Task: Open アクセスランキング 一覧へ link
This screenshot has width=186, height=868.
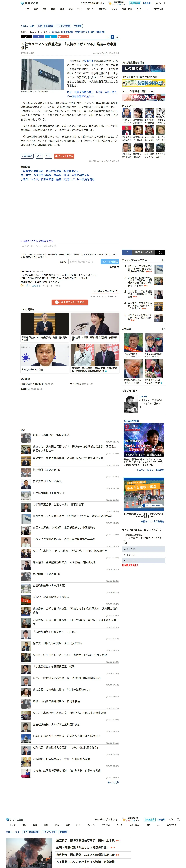Action: point(162,260)
